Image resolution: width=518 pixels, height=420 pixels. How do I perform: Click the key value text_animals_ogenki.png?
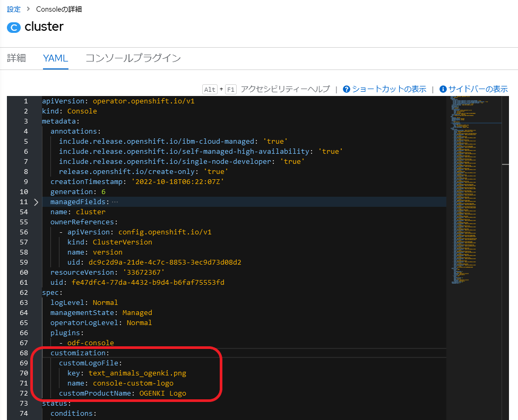(x=137, y=373)
